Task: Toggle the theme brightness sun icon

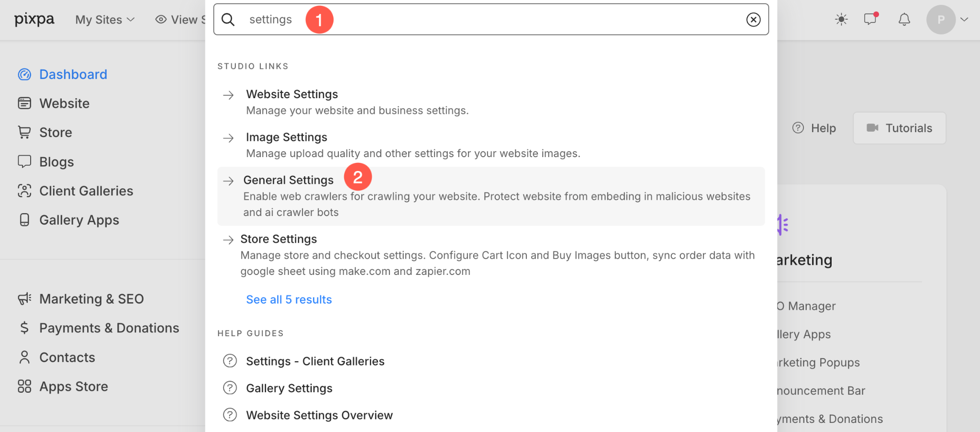Action: pyautogui.click(x=841, y=20)
